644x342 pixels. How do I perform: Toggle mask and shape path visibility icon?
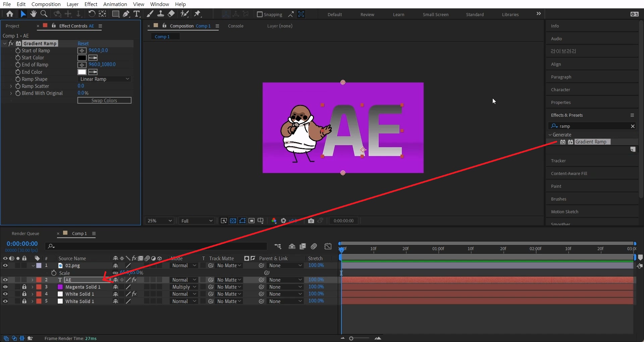coord(242,221)
